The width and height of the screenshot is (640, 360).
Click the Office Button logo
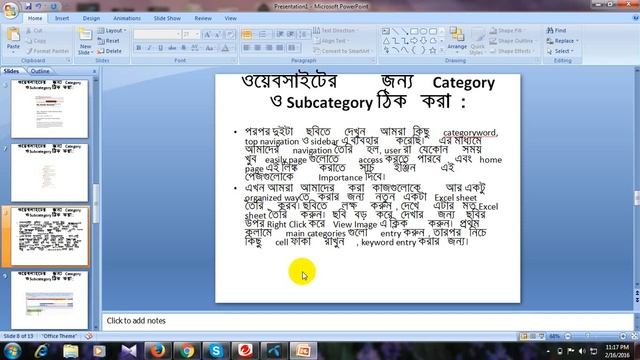pyautogui.click(x=10, y=10)
